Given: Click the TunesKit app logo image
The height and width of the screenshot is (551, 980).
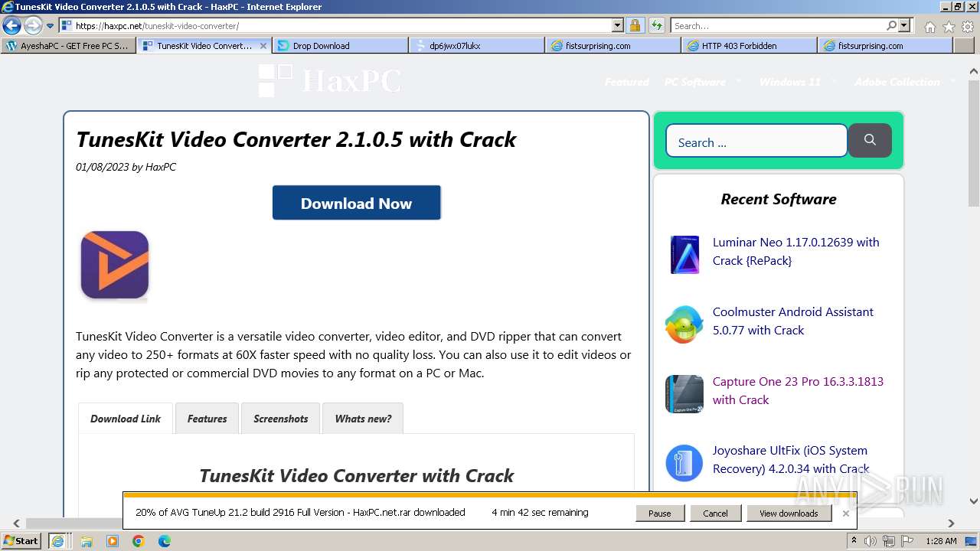Looking at the screenshot, I should tap(115, 265).
